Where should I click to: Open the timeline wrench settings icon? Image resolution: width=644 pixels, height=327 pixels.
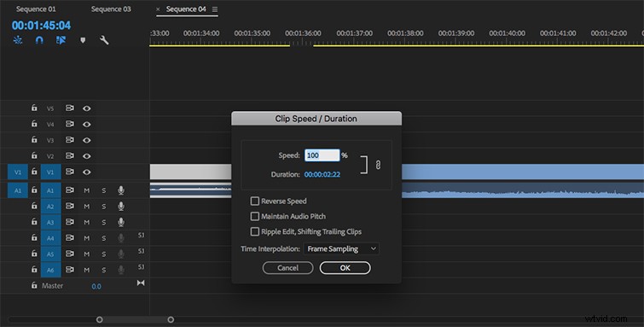[104, 40]
